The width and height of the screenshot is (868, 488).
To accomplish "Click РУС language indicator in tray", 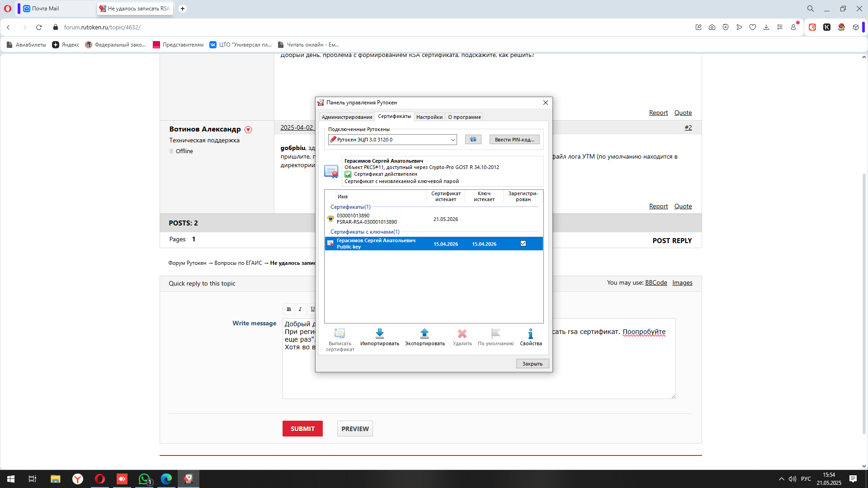I will (806, 479).
